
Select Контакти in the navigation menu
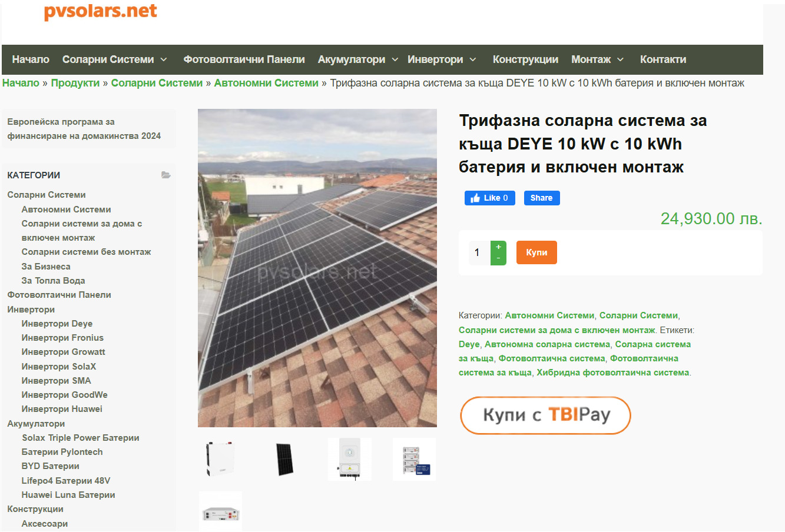coord(662,59)
